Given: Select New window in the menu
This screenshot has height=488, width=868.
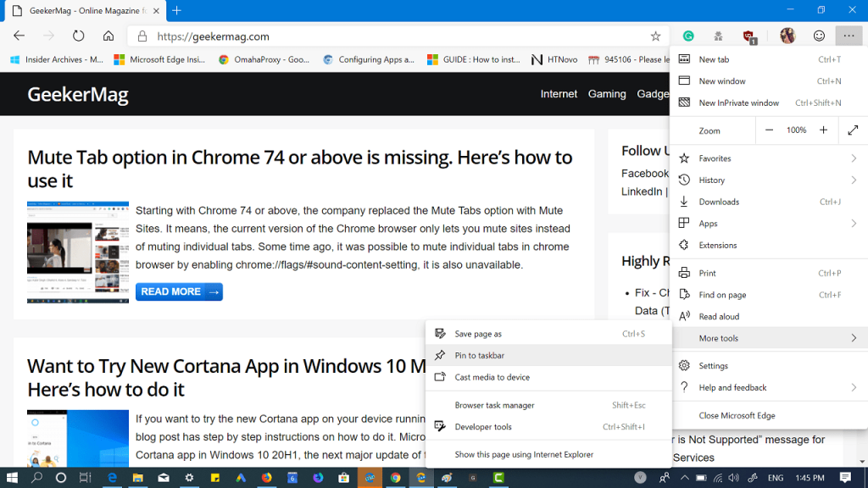Looking at the screenshot, I should pos(769,80).
